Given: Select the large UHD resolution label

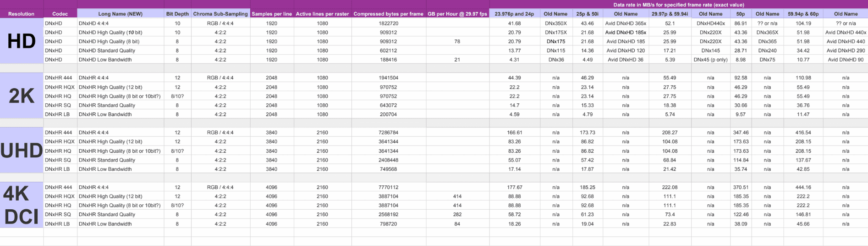Looking at the screenshot, I should point(22,151).
